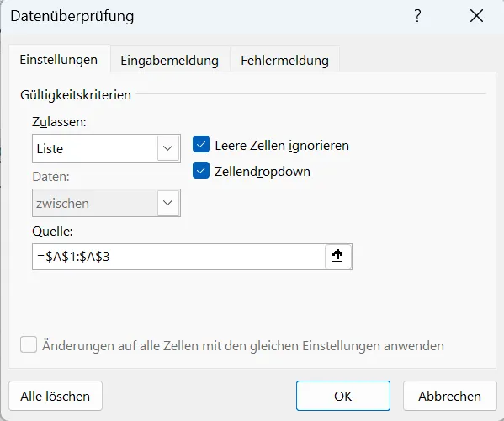
Task: Close the Datenüberprüfung dialog with X
Action: (x=476, y=15)
